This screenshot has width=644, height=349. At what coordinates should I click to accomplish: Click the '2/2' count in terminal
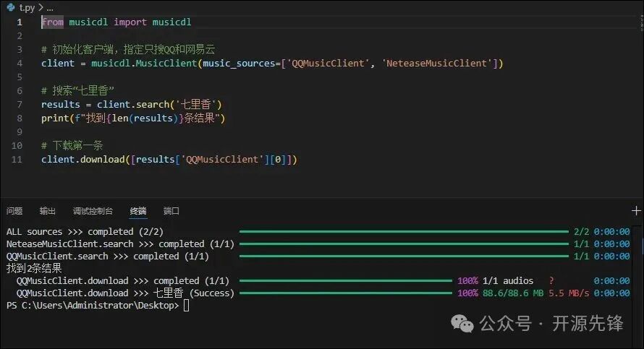pos(581,232)
